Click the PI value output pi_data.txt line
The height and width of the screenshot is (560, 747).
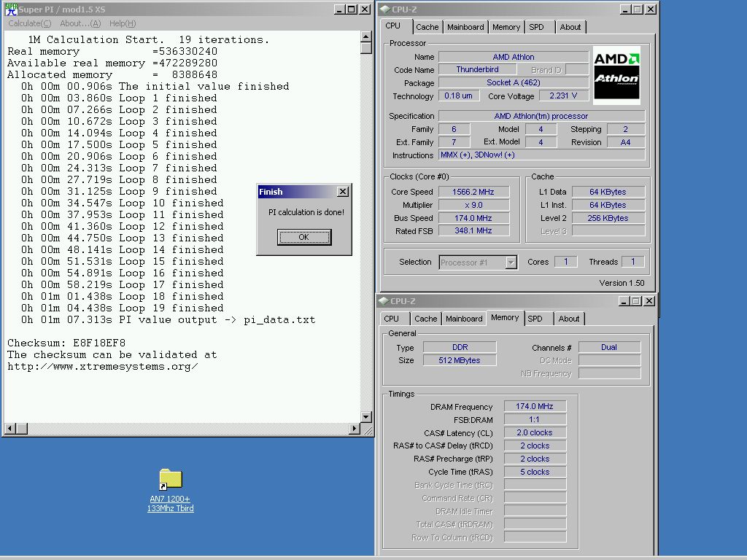[x=168, y=320]
